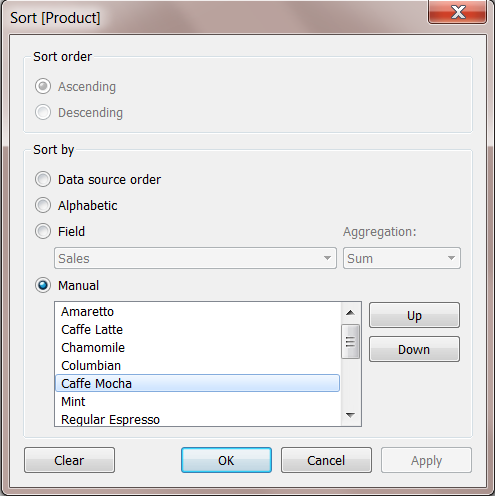Confirm the sort with OK
Image resolution: width=495 pixels, height=496 pixels.
point(226,460)
